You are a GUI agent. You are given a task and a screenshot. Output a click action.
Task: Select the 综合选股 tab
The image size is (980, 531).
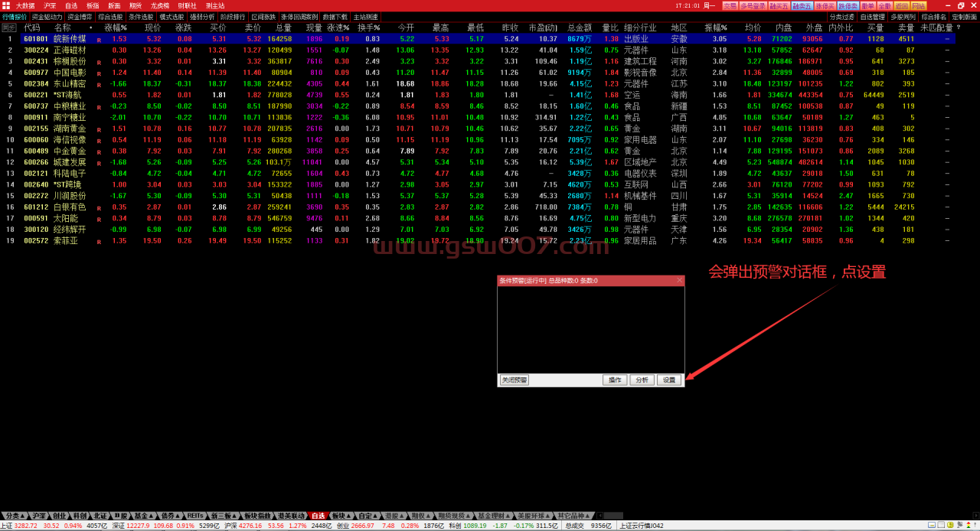pyautogui.click(x=110, y=16)
